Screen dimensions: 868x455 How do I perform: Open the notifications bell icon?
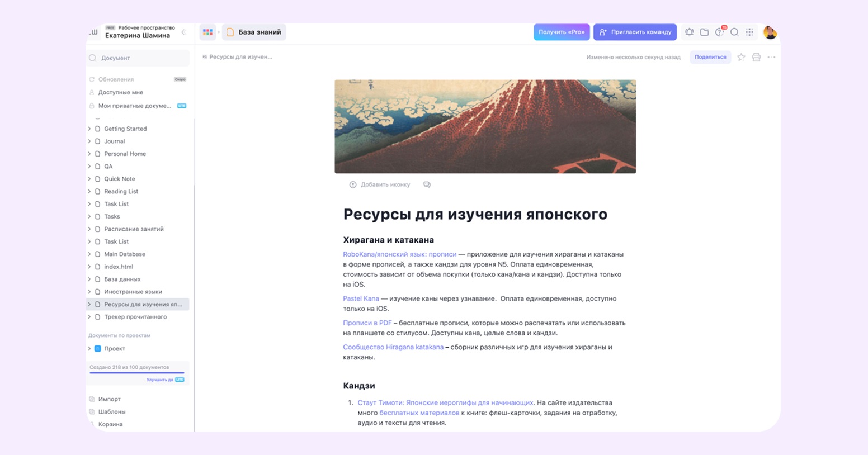click(689, 32)
